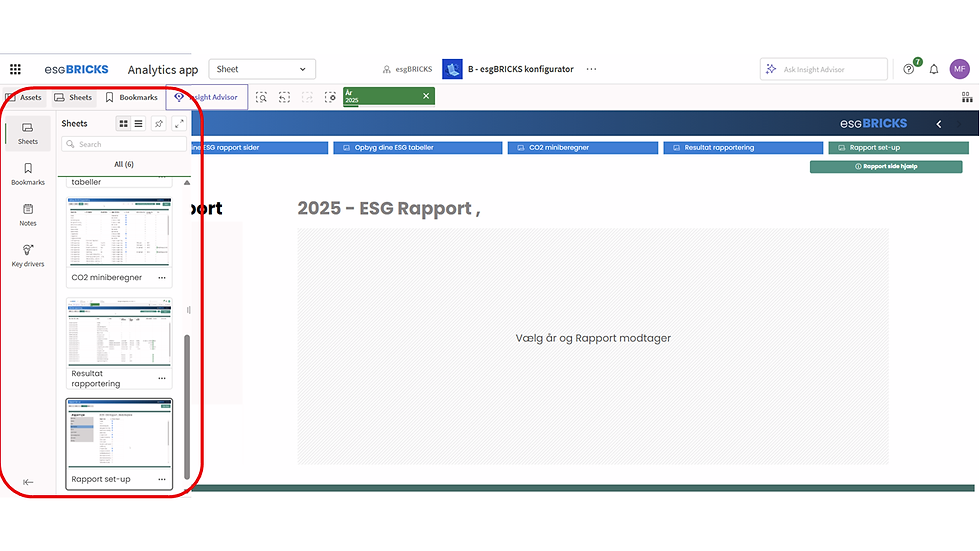Screen dimensions: 980x551
Task: Open options menu for Rapport set-up sheet
Action: (162, 479)
